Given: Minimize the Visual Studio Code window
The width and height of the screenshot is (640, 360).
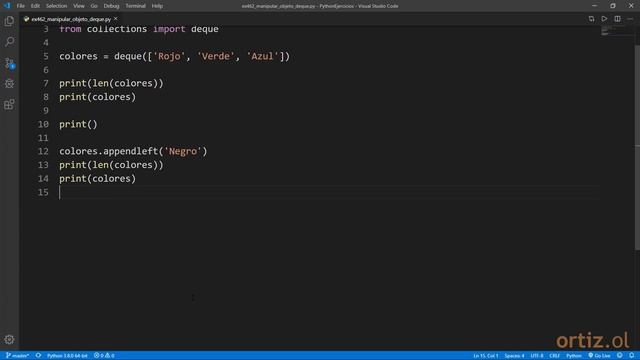Looking at the screenshot, I should pos(594,6).
